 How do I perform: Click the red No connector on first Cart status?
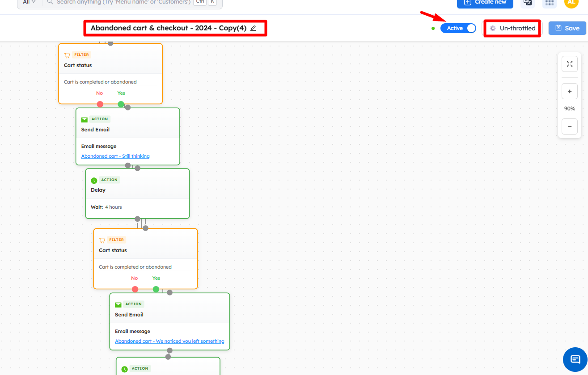click(x=100, y=104)
